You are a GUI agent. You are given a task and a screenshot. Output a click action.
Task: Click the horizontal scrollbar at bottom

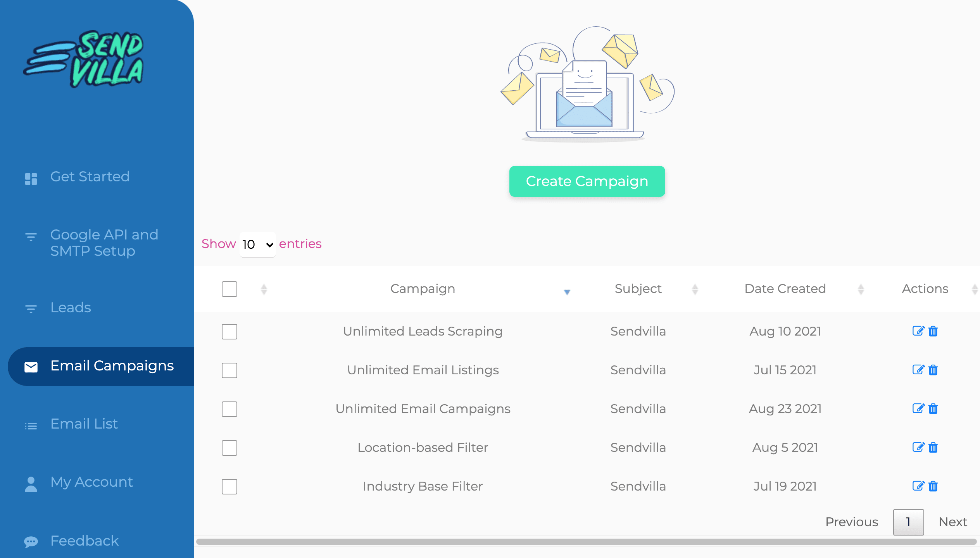585,542
